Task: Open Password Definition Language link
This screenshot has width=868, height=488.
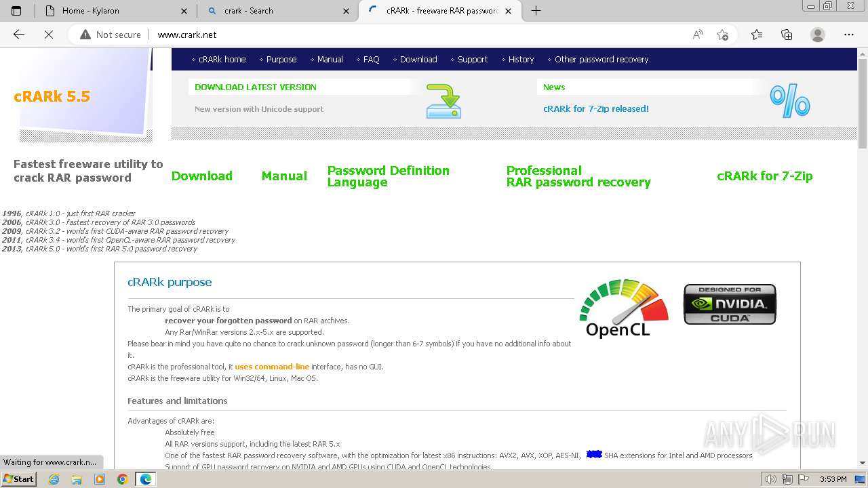Action: tap(389, 176)
